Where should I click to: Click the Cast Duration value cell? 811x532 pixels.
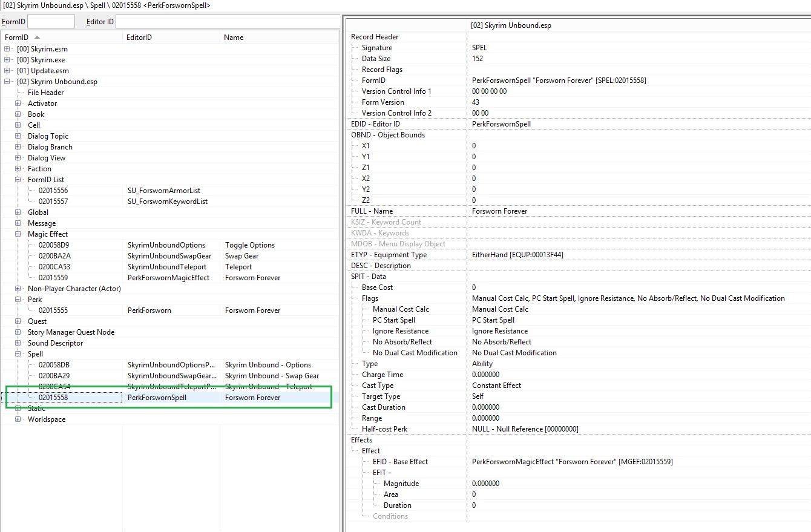tap(639, 407)
